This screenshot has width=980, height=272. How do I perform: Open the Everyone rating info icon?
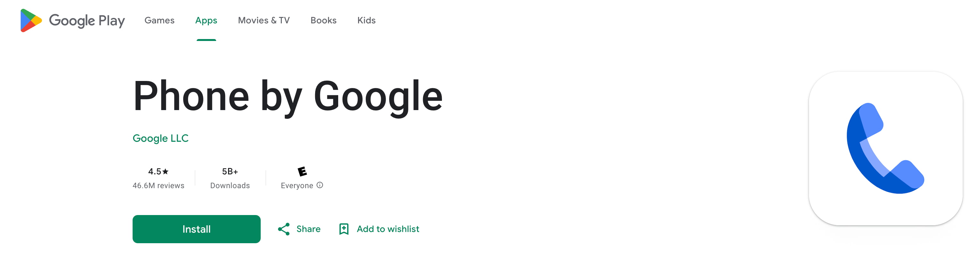(320, 185)
